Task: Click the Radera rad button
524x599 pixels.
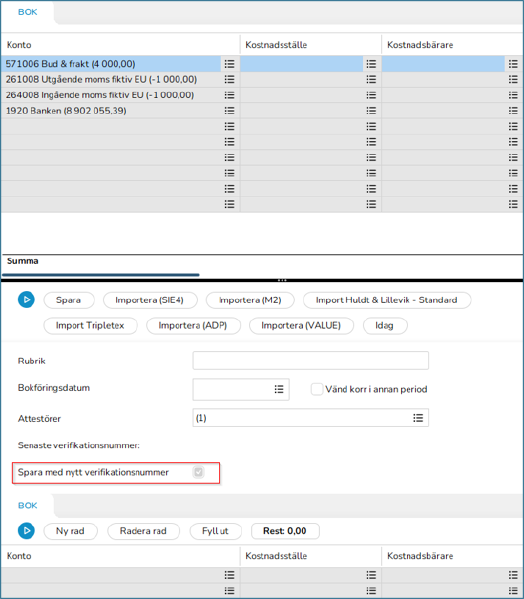Action: [143, 531]
